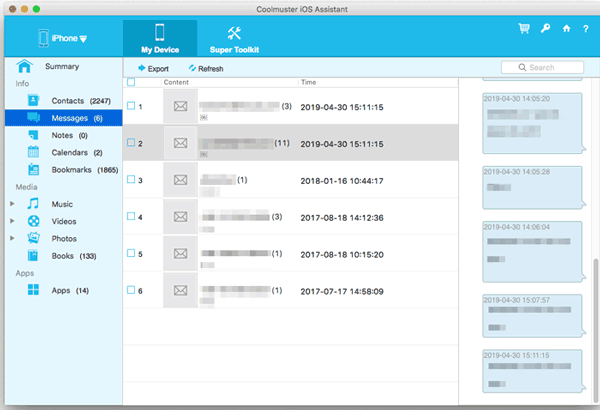The height and width of the screenshot is (410, 600).
Task: Open the key registration icon
Action: point(546,28)
